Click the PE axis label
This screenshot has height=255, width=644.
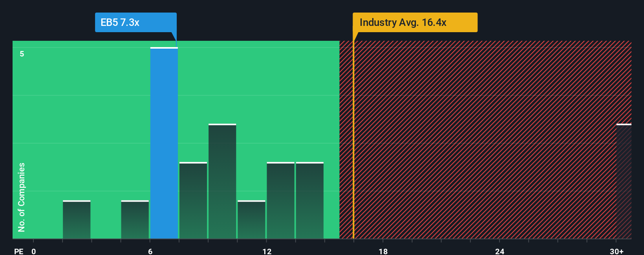tap(19, 251)
